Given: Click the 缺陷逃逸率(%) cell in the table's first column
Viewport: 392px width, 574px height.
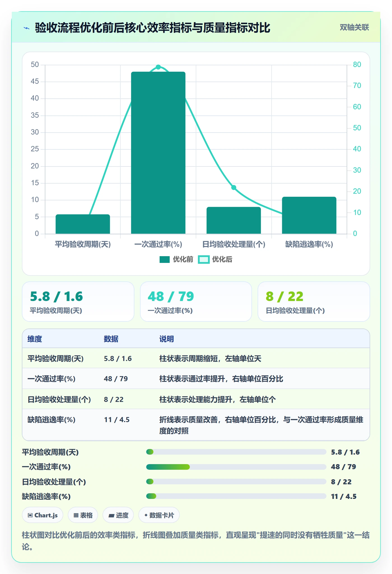Looking at the screenshot, I should [52, 420].
